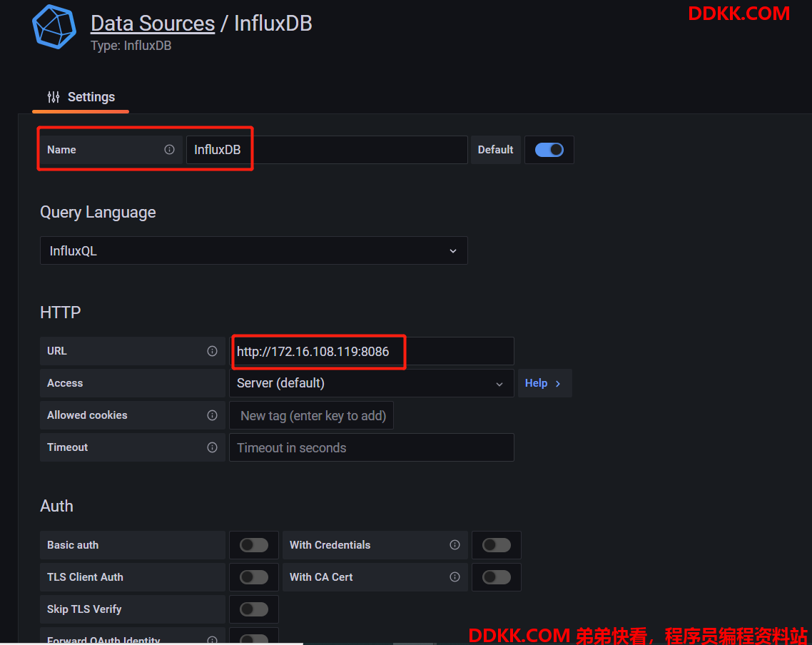This screenshot has height=645, width=812.
Task: Edit the Name input containing InfluxDB
Action: [x=327, y=150]
